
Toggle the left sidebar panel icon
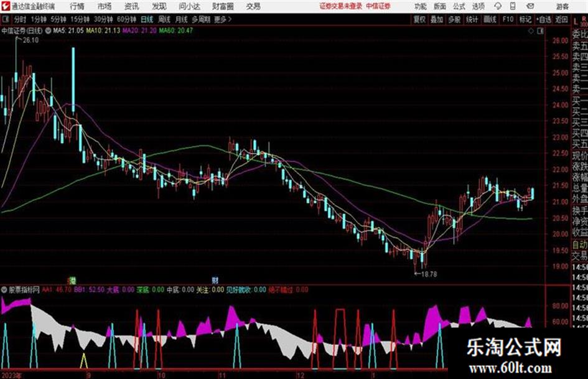coord(5,19)
